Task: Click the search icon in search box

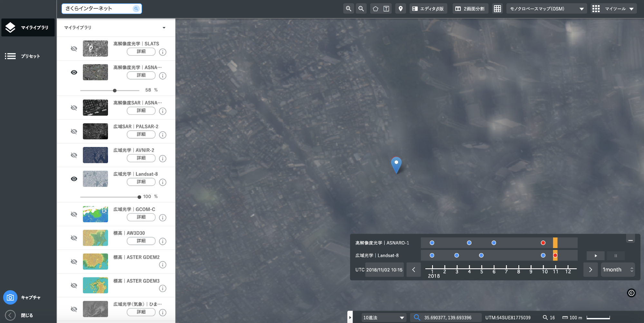Action: pyautogui.click(x=136, y=9)
